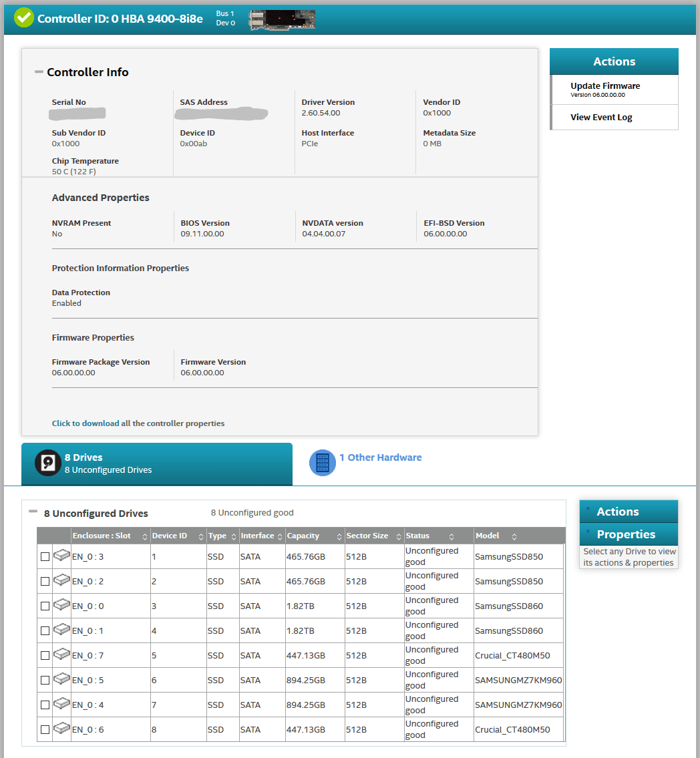The height and width of the screenshot is (758, 700).
Task: Click the green controller status checkmark icon
Action: 23,18
